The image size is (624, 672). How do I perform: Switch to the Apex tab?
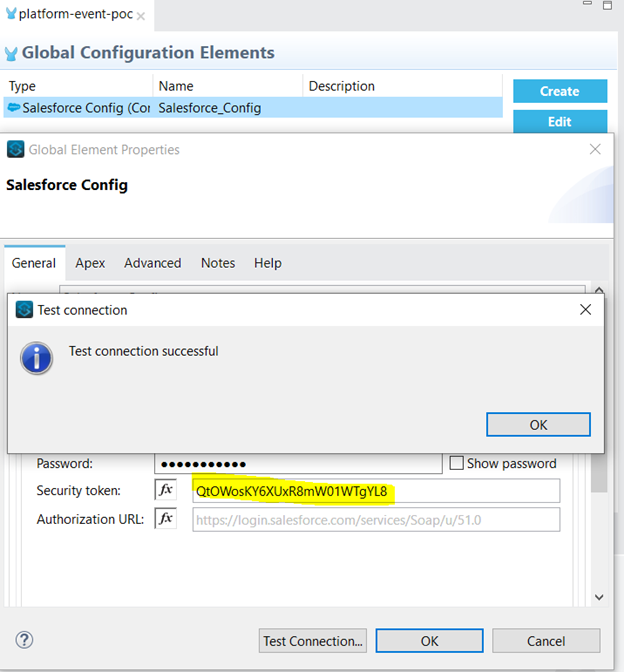90,263
